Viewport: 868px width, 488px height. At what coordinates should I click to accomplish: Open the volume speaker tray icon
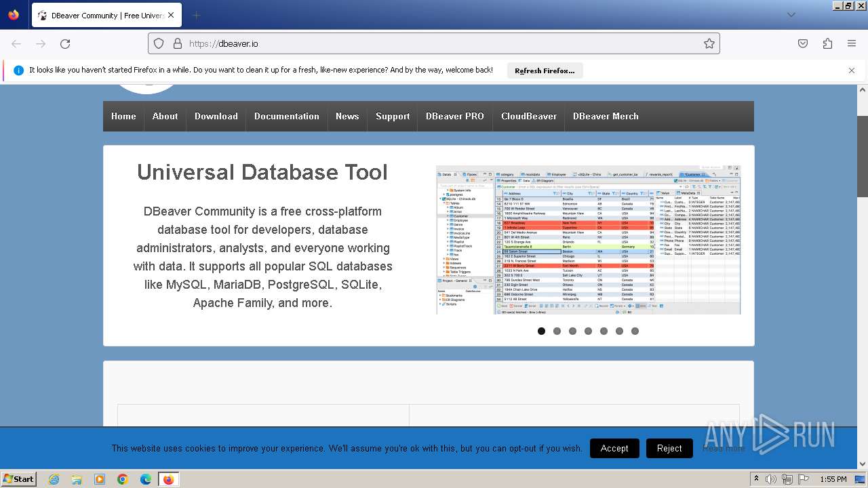(771, 479)
